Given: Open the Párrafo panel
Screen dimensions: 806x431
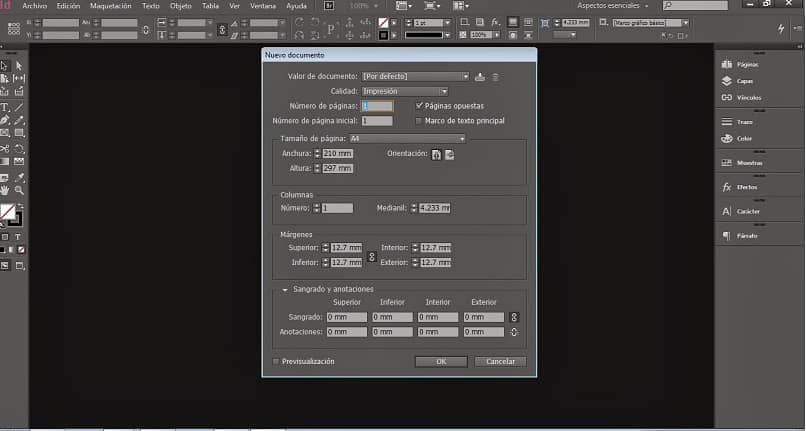Looking at the screenshot, I should click(740, 236).
